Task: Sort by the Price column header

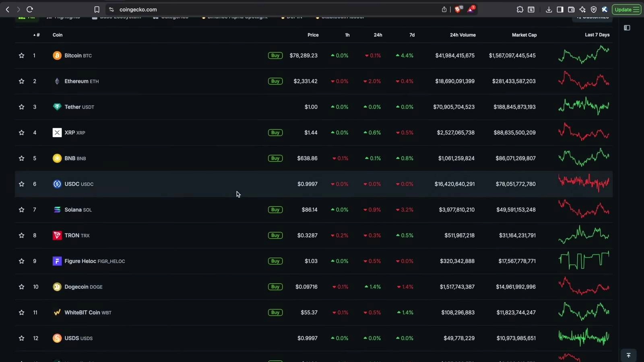Action: 313,35
